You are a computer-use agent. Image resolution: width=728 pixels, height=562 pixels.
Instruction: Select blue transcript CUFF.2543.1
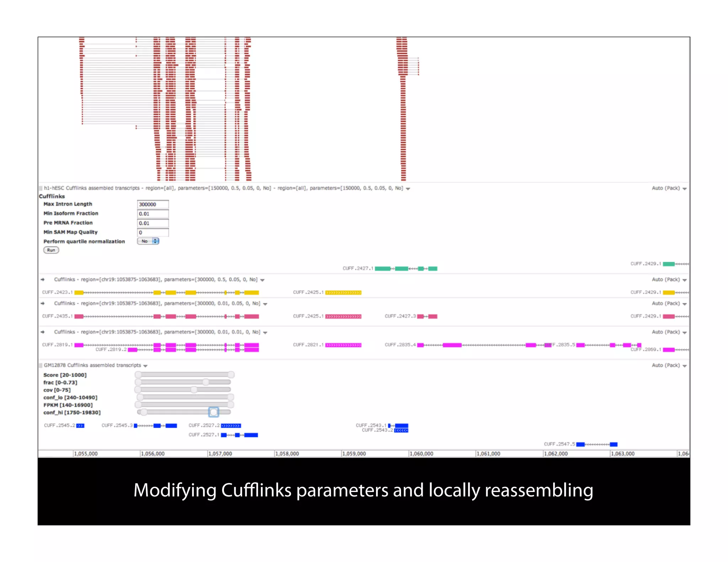[398, 426]
